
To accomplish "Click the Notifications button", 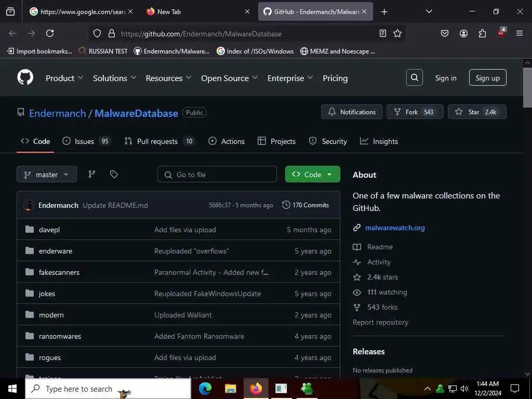I will pos(352,112).
